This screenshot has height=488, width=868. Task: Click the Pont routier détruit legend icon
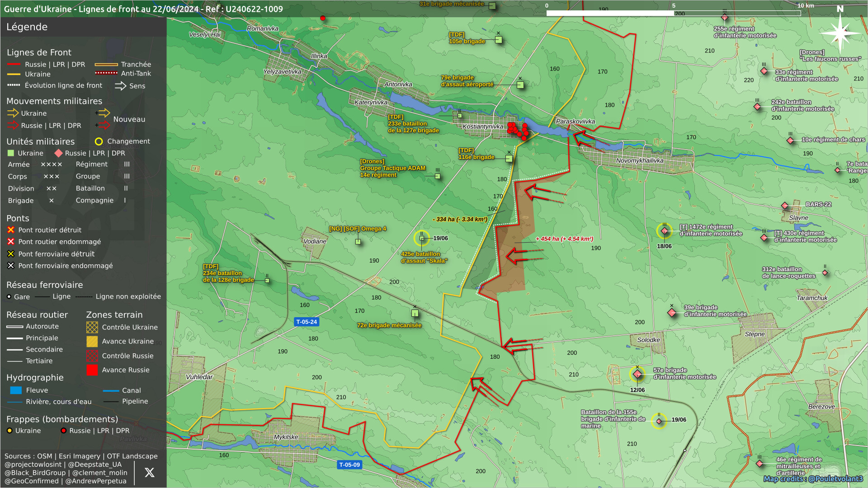(11, 230)
